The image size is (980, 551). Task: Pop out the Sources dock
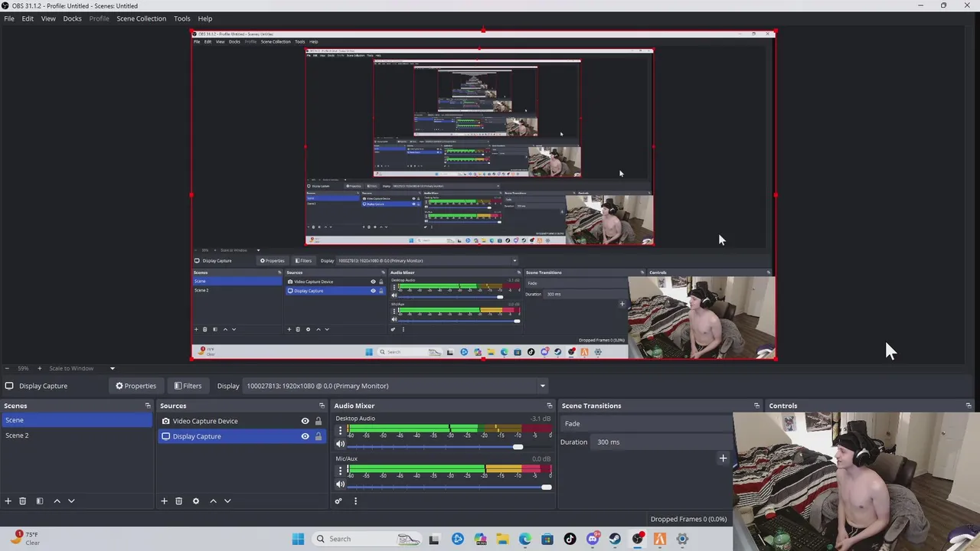pos(322,406)
